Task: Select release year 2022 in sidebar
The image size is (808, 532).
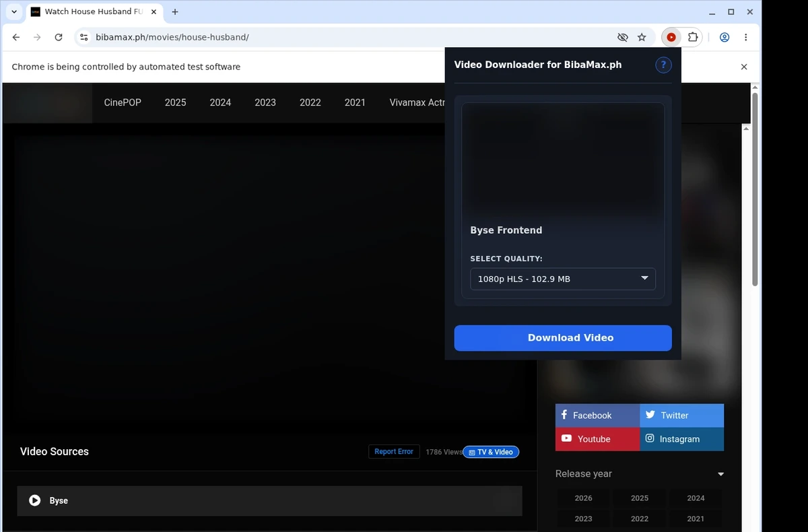Action: (640, 519)
